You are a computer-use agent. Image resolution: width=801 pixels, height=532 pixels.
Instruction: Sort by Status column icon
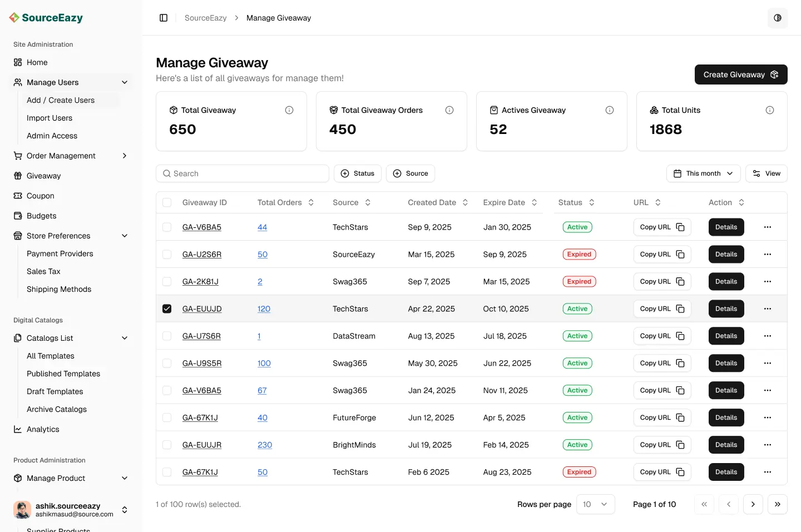click(x=591, y=202)
